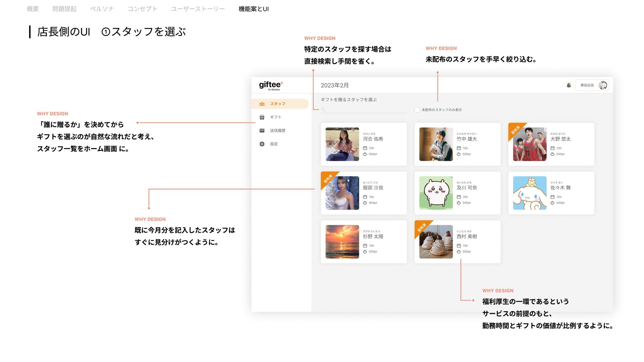Click points icon on 杉野 太陽 card
644x362 pixels.
coord(365,251)
